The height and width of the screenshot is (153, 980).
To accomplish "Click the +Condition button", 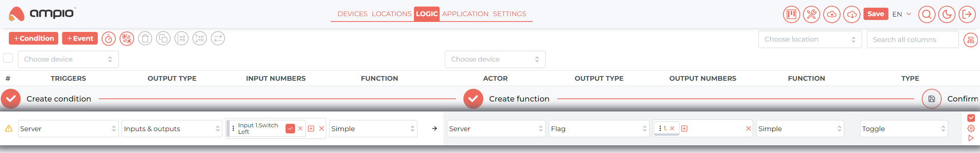I will click(34, 38).
